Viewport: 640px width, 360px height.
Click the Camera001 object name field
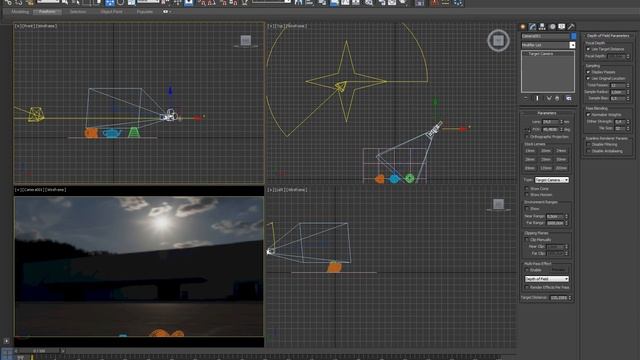545,36
